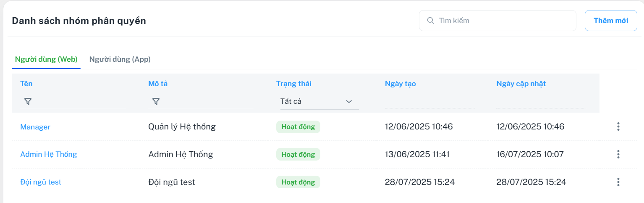
Task: Open the Đội ngũ test group link
Action: coord(41,182)
